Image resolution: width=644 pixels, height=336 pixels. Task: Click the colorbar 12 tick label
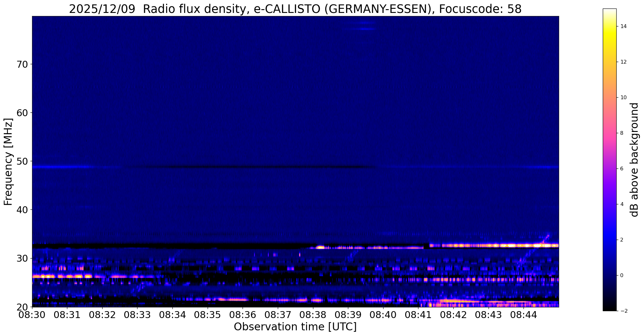click(x=623, y=62)
